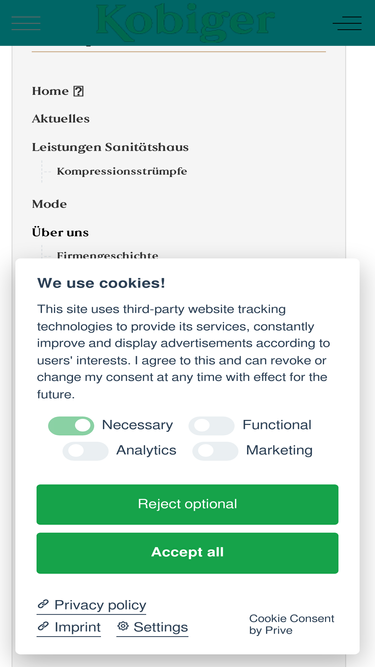Turn on the Analytics cookies toggle
Viewport: 375px width, 667px height.
(85, 451)
